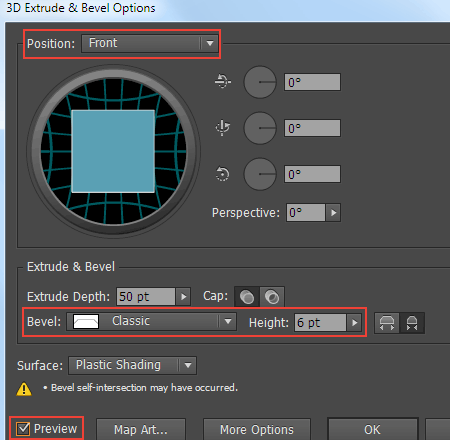Turn cap off for hollow appearance
450x440 pixels.
(272, 297)
